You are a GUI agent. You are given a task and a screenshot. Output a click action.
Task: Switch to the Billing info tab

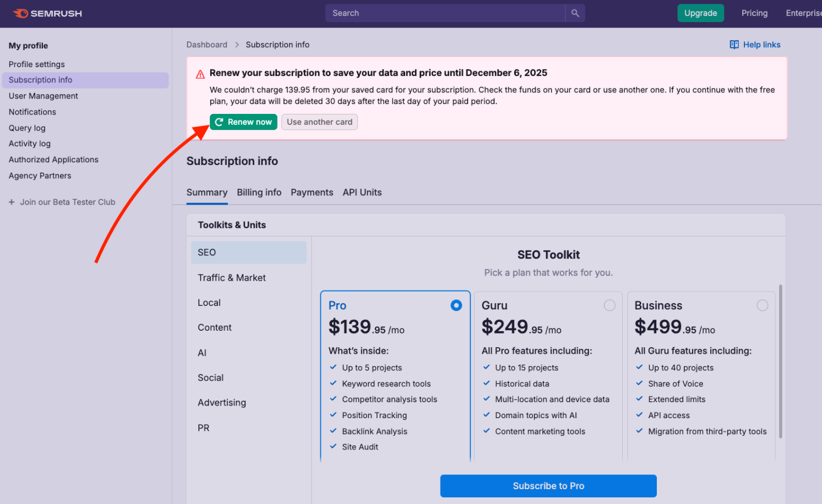259,192
